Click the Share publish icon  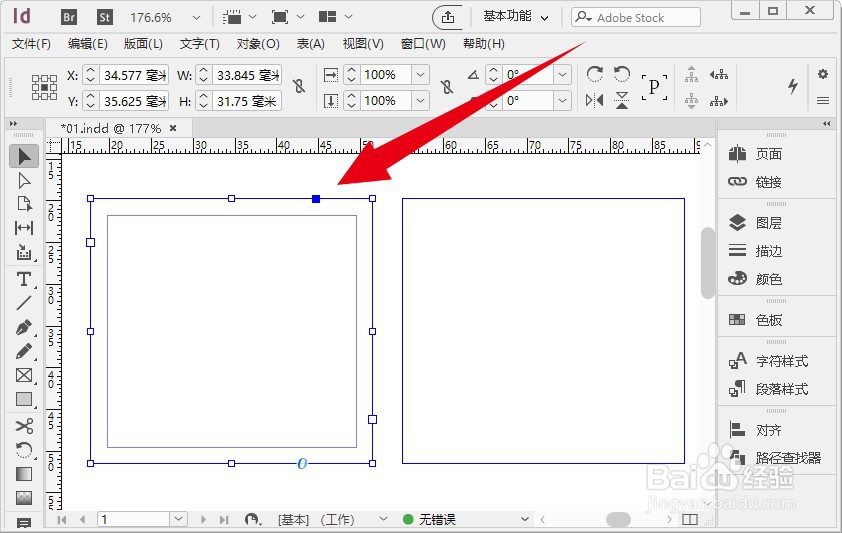448,17
